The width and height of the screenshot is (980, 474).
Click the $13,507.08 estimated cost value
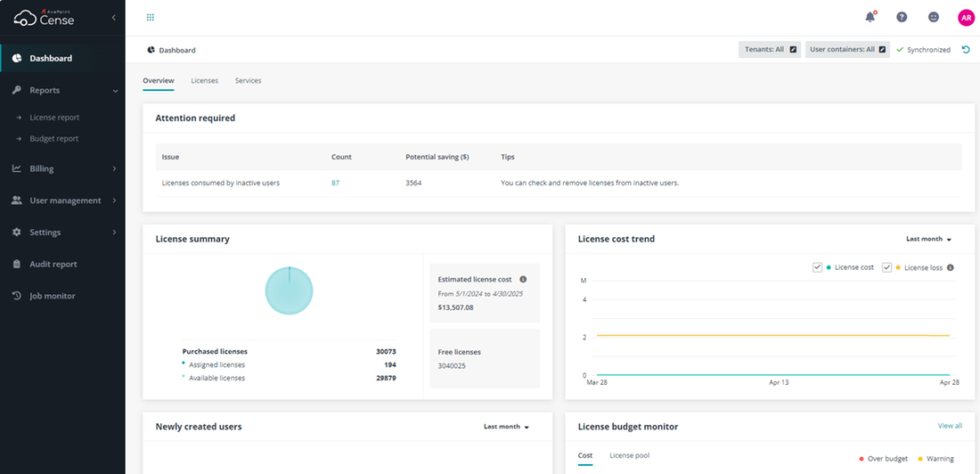[455, 307]
